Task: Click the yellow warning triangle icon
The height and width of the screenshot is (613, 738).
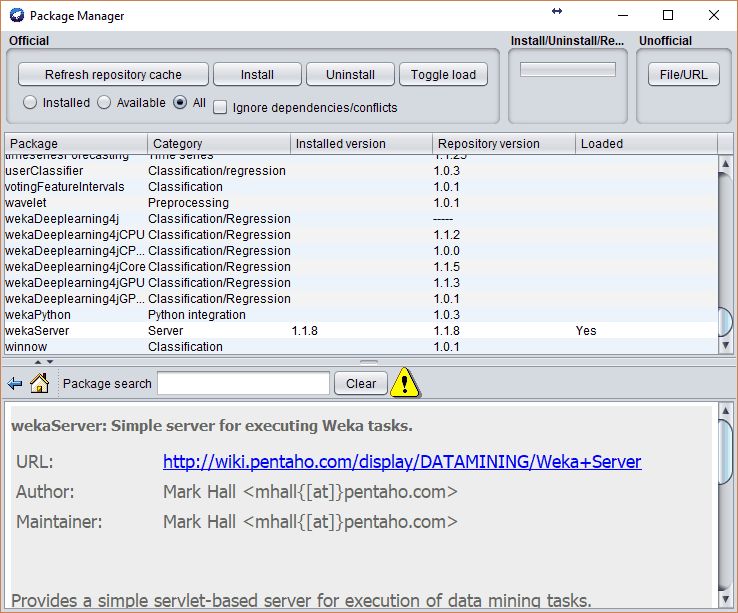Action: point(405,383)
